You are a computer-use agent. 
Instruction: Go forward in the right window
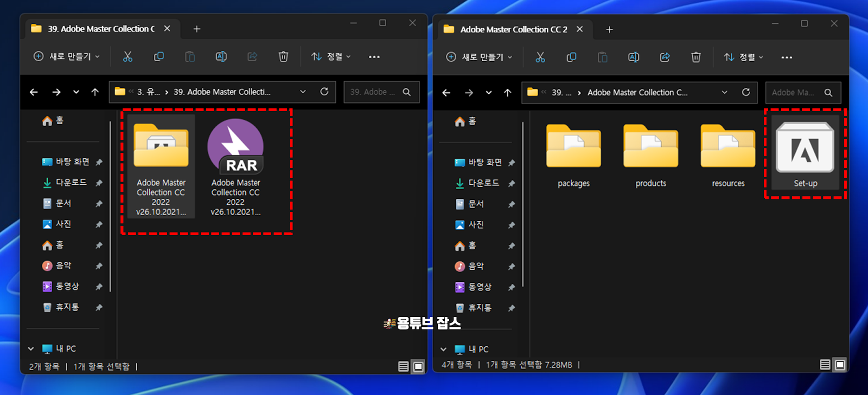click(469, 93)
